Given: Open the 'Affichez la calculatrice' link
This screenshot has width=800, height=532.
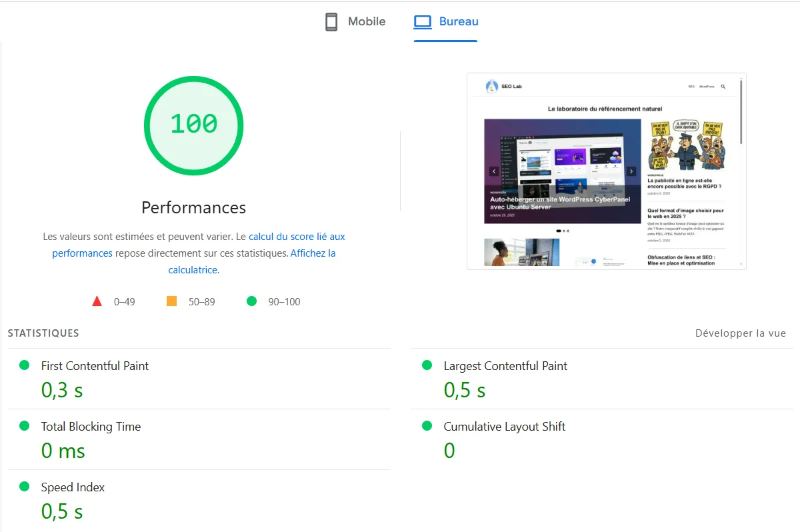Looking at the screenshot, I should pyautogui.click(x=313, y=253).
